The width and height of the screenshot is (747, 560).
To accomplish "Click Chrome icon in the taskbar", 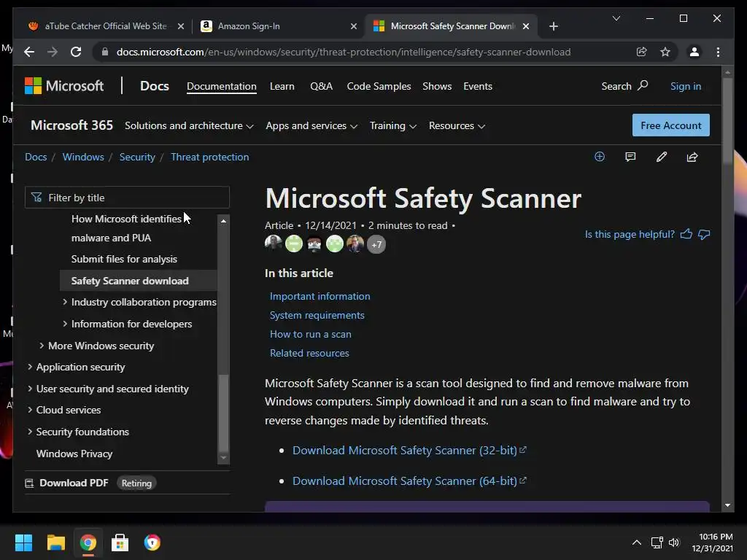I will click(88, 542).
